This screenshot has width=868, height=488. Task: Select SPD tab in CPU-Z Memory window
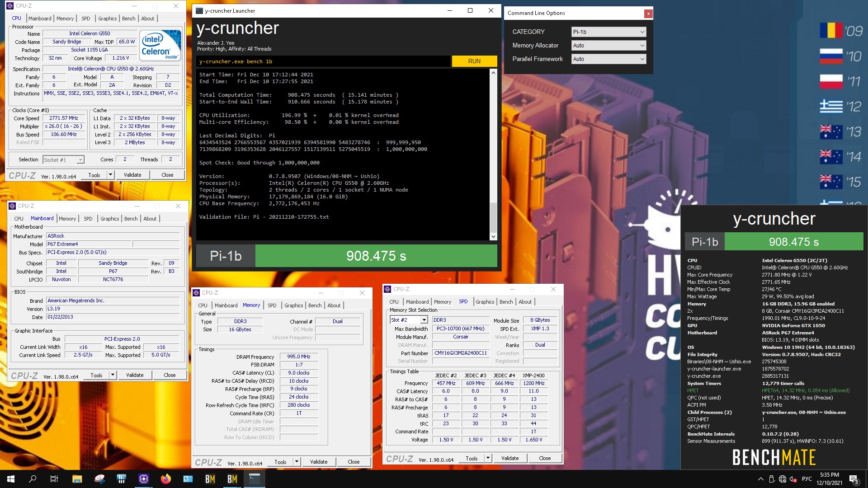click(x=272, y=305)
